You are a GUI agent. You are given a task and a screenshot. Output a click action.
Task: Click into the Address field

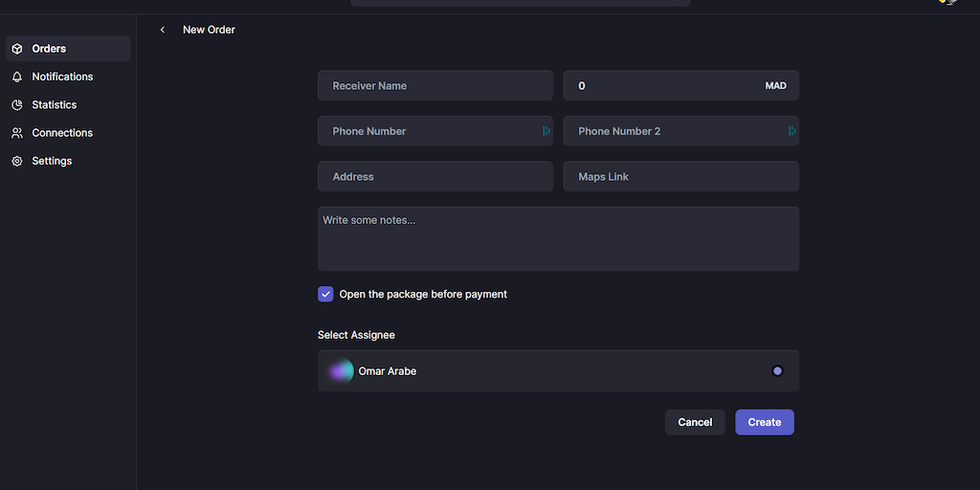tap(435, 177)
